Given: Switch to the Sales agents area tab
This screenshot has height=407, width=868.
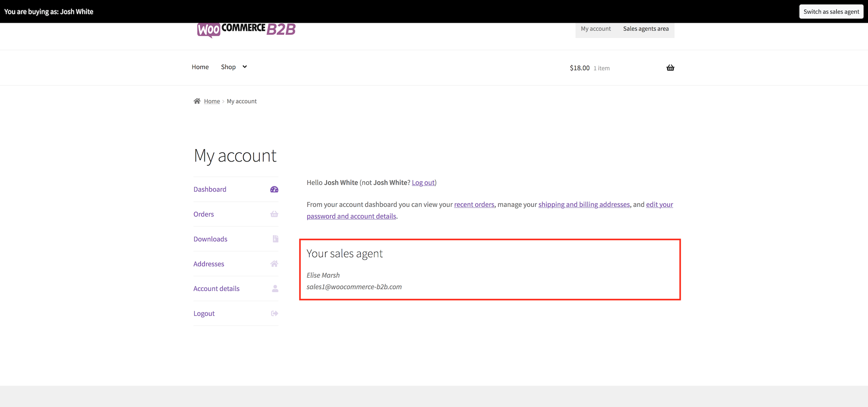Looking at the screenshot, I should [646, 28].
